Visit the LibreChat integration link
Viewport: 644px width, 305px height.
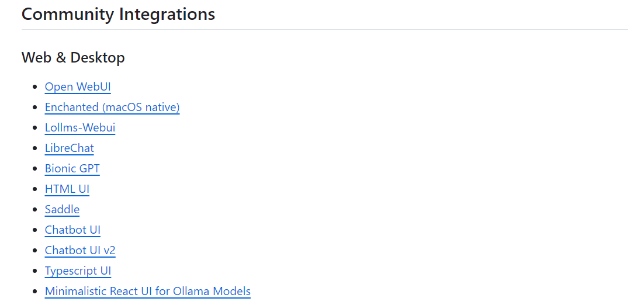69,148
